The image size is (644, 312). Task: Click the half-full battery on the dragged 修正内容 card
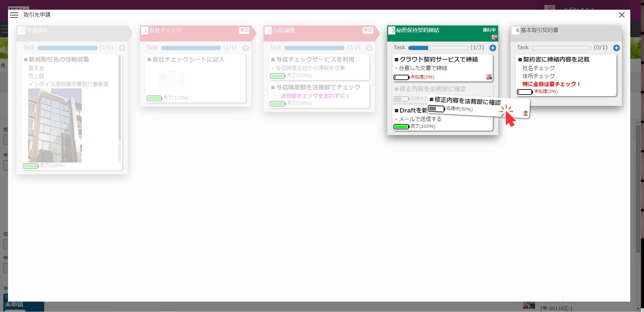[436, 109]
